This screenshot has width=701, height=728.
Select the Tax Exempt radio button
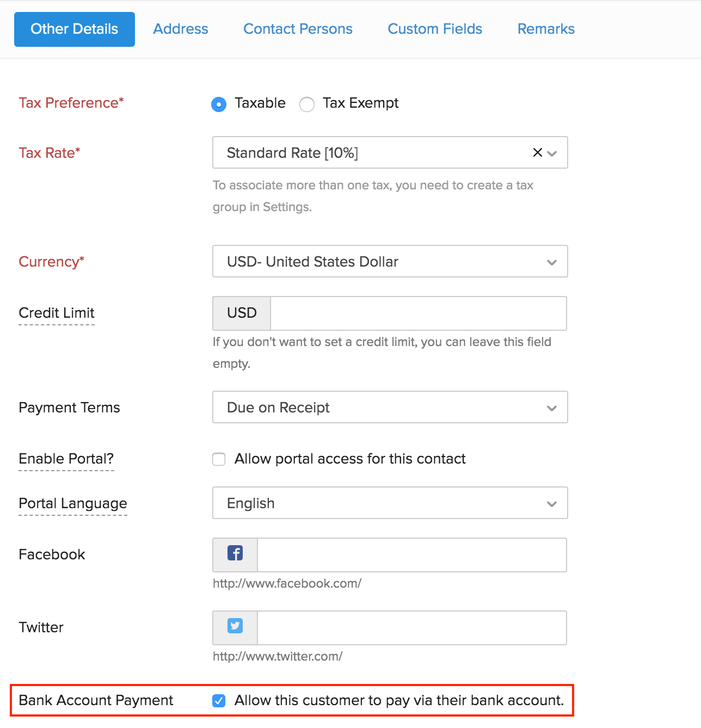tap(307, 104)
